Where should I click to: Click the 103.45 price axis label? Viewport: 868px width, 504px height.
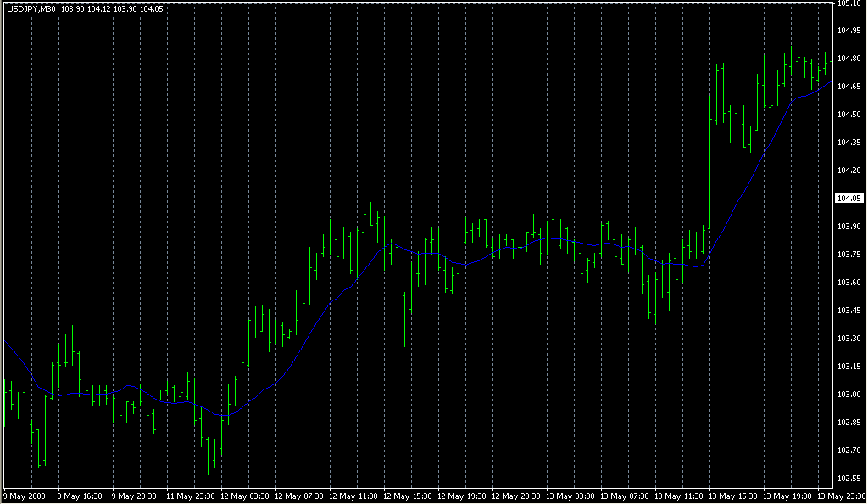[x=849, y=311]
